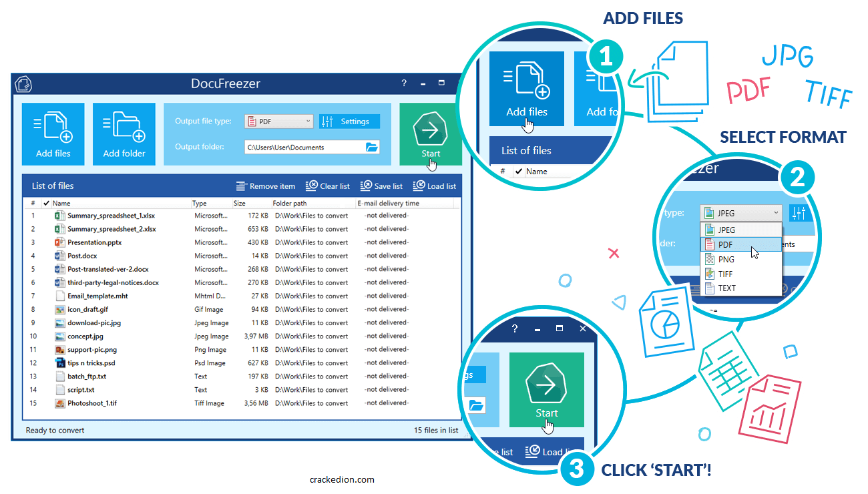
Task: Click the Add folder button
Action: pos(124,134)
